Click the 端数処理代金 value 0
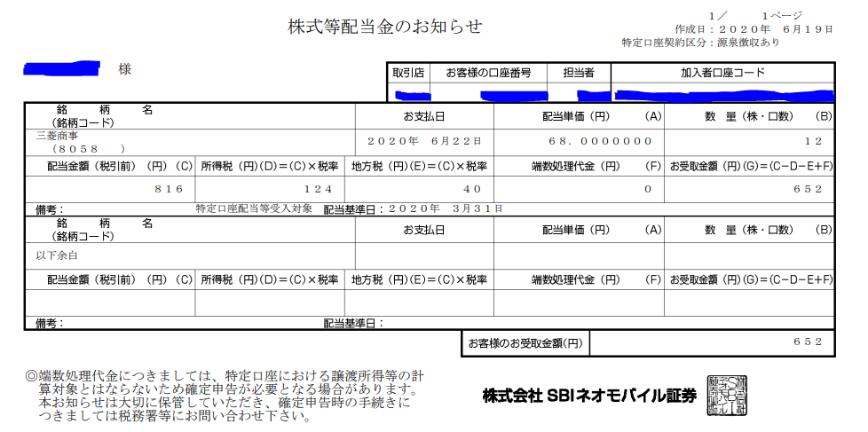 [x=648, y=189]
